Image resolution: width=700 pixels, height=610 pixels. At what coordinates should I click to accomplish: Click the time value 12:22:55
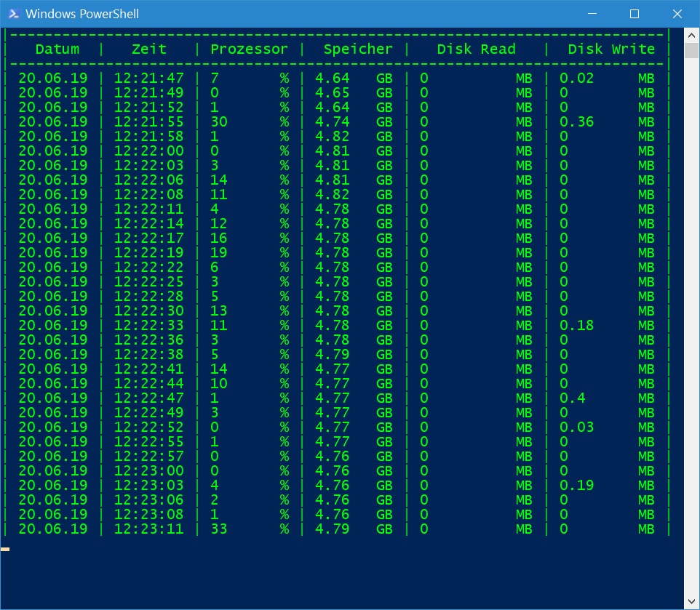[x=148, y=441]
